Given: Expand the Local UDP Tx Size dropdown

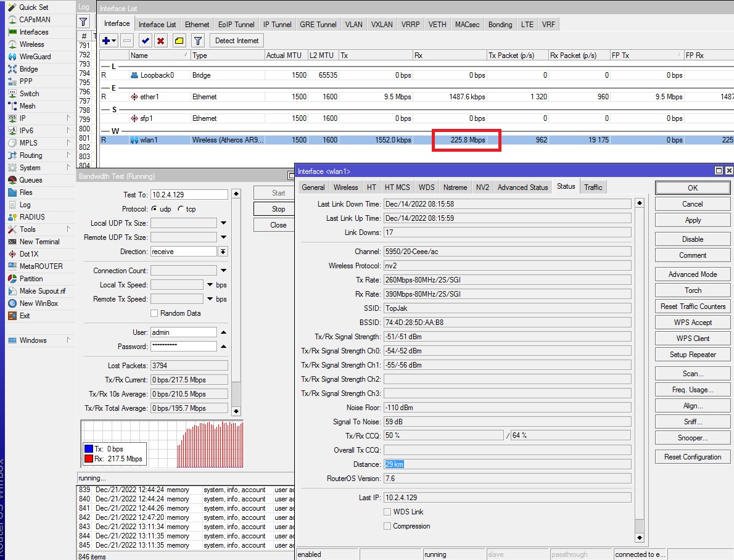Looking at the screenshot, I should tap(224, 223).
